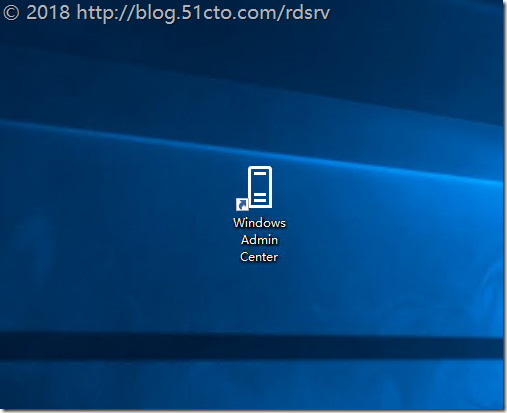The image size is (507, 413).
Task: Click the blog.51cto.com watermark URL
Action: coord(203,13)
